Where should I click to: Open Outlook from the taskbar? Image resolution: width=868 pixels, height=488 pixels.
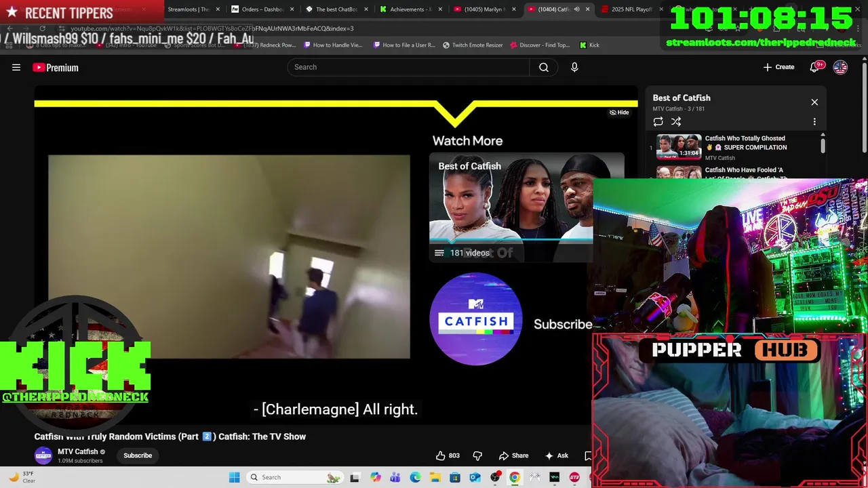click(x=475, y=477)
